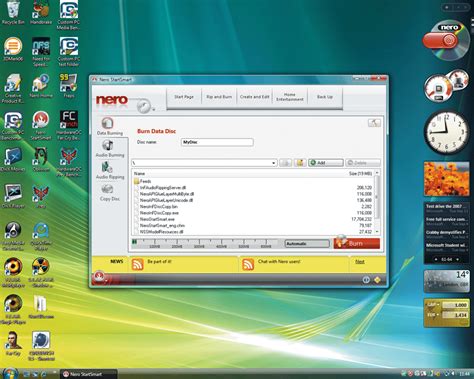Expand the folder path dropdown
The height and width of the screenshot is (379, 474).
(273, 163)
